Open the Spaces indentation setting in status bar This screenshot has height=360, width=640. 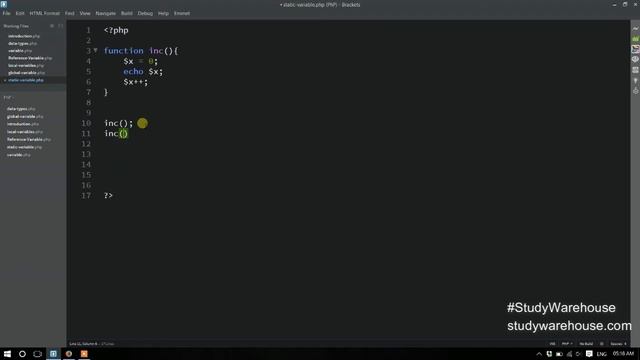[618, 344]
